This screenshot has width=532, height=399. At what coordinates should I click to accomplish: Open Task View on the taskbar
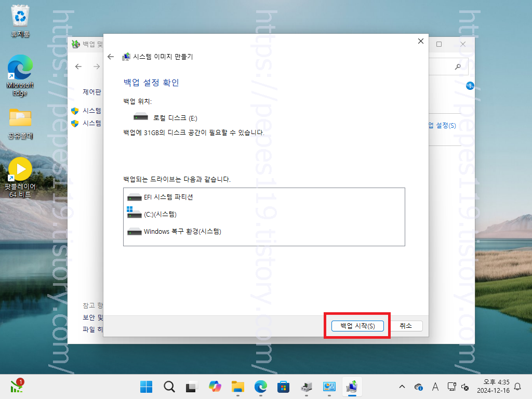(192, 387)
